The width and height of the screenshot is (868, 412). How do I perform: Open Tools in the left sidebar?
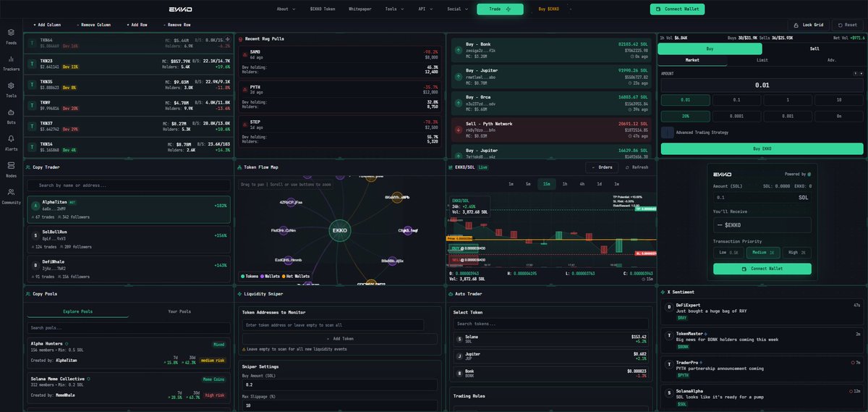(x=11, y=89)
